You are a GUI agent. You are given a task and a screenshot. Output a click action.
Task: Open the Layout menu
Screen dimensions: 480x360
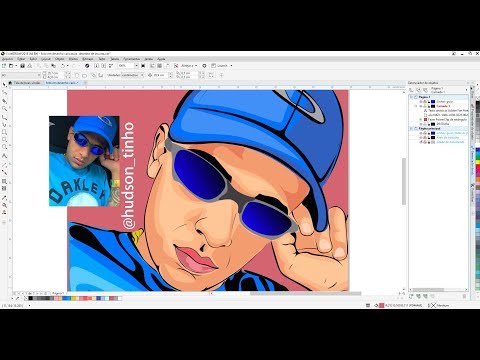[46, 59]
